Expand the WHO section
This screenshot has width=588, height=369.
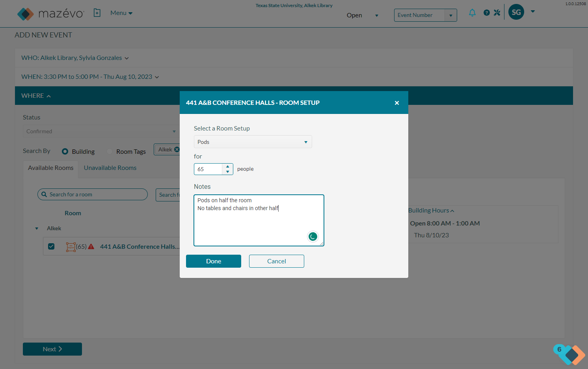(x=75, y=58)
